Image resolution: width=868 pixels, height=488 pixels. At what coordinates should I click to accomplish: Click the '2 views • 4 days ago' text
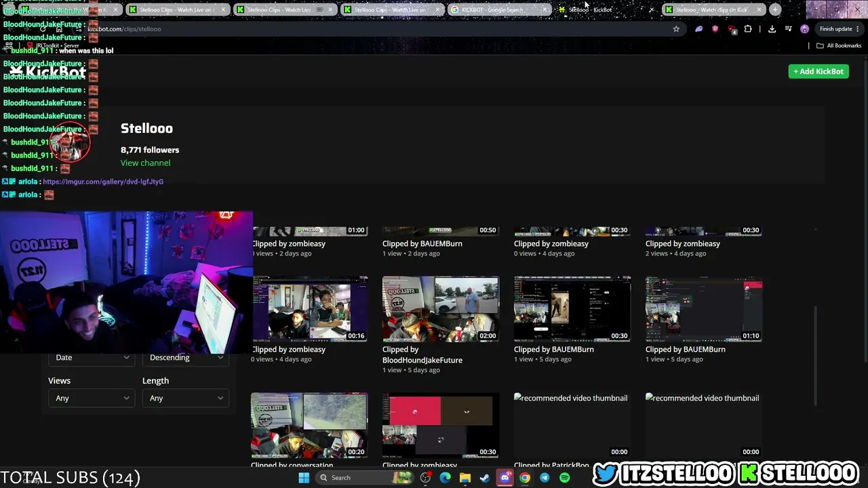point(674,253)
